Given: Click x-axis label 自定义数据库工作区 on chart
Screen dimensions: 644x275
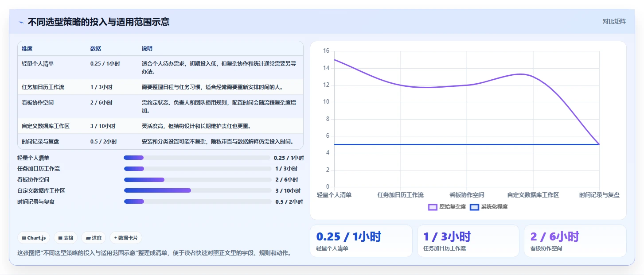Looking at the screenshot, I should [x=533, y=195].
